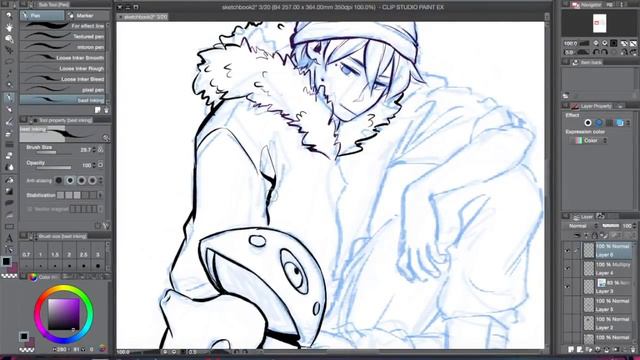This screenshot has width=640, height=360.
Task: Choose the Loose Inker Rough brush
Action: 62,69
